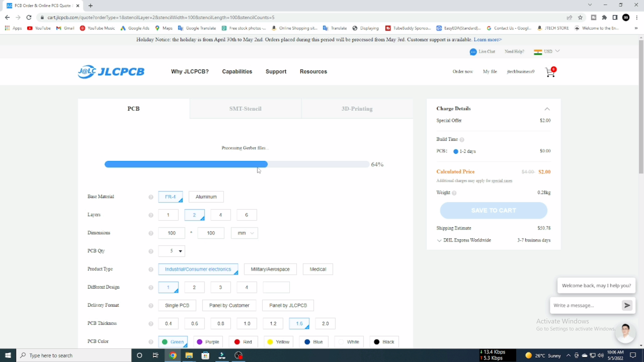This screenshot has height=362, width=644.
Task: Click the JLCPCB logo
Action: pyautogui.click(x=111, y=72)
